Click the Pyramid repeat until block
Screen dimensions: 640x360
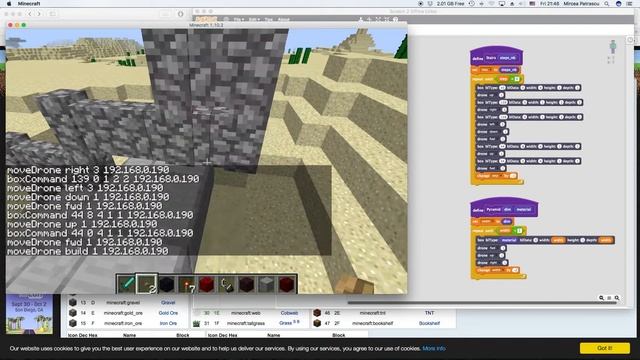pyautogui.click(x=498, y=230)
